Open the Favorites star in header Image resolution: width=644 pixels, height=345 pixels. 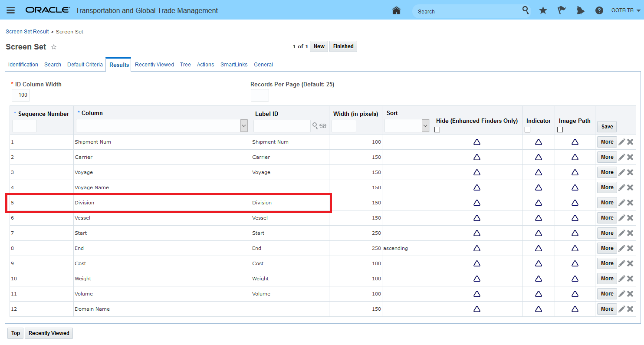pyautogui.click(x=543, y=10)
